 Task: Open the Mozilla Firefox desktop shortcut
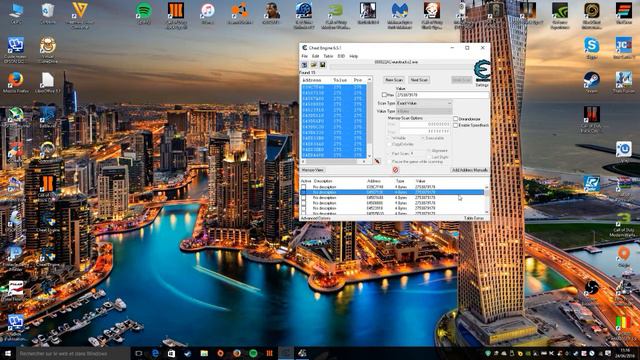point(16,83)
